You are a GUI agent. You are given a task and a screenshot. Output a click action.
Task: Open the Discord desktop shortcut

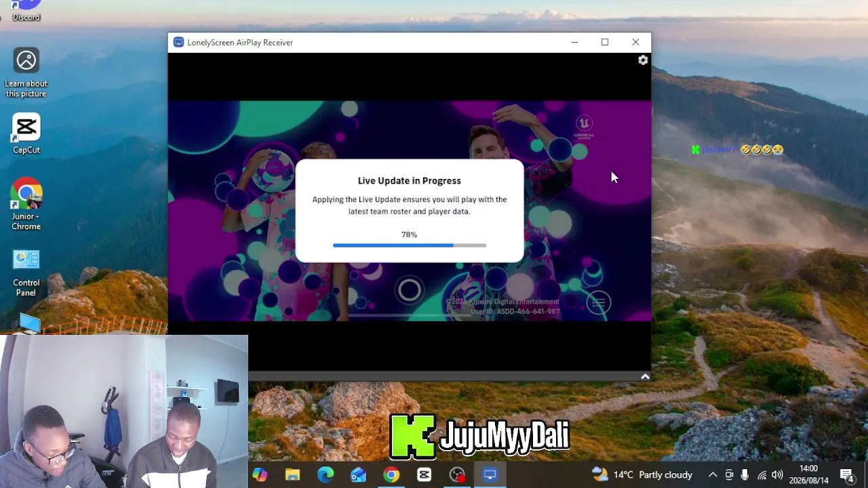tap(26, 11)
